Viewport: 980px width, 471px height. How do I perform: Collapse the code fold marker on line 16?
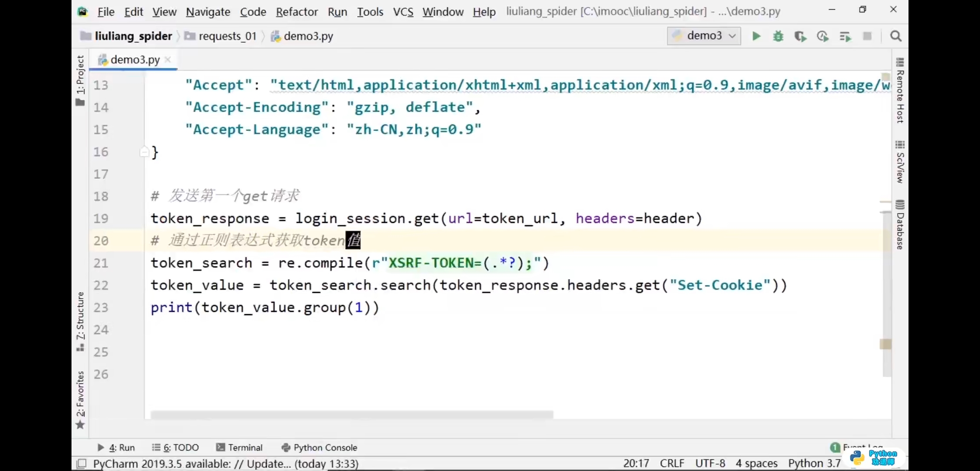click(144, 152)
